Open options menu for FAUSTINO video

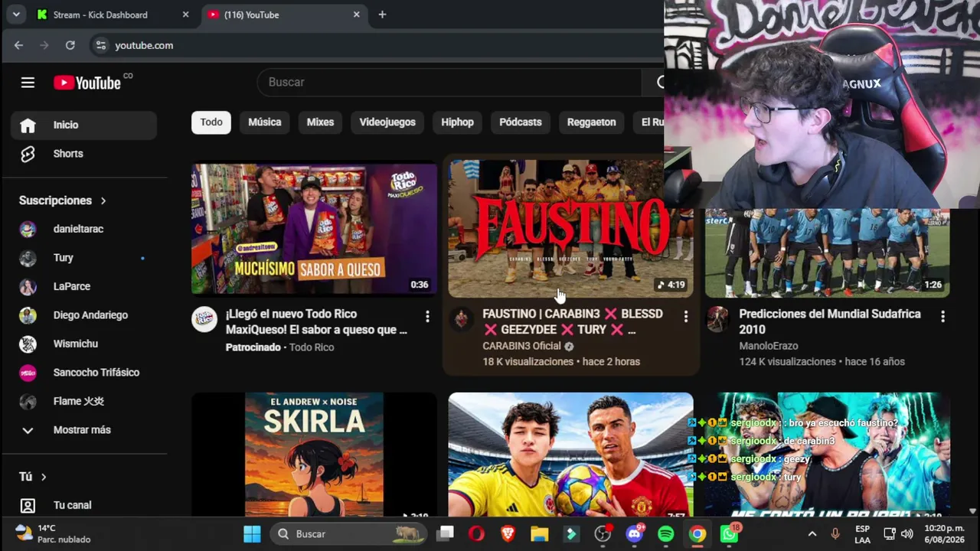click(685, 316)
